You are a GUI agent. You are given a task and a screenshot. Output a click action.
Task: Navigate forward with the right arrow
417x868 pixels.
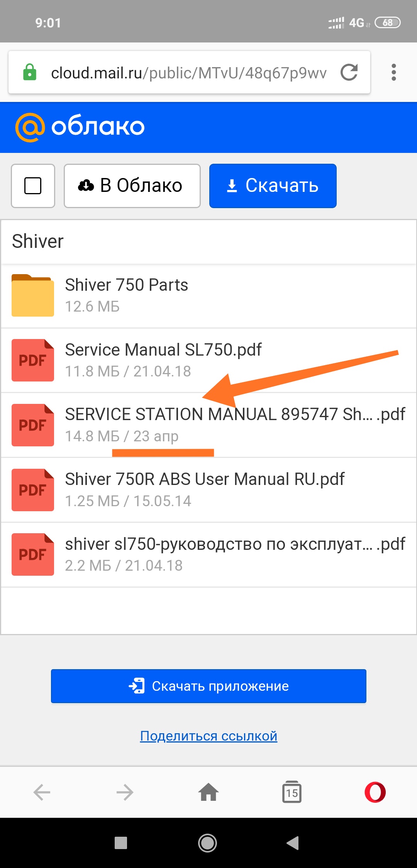(x=125, y=793)
